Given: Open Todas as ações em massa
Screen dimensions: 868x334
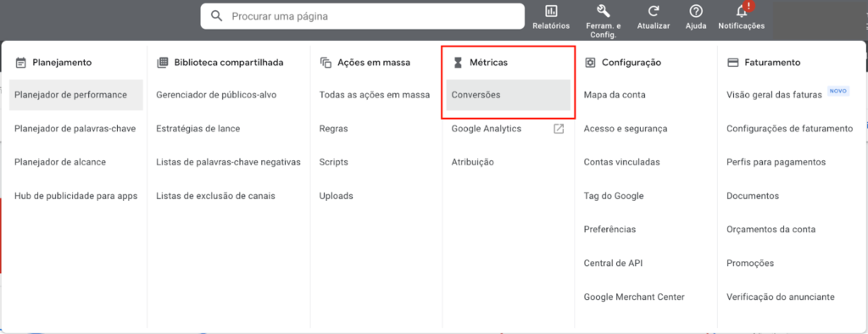Looking at the screenshot, I should [374, 95].
